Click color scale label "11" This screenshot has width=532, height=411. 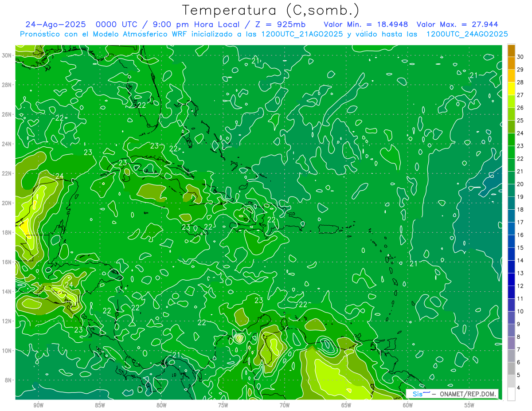tap(520, 298)
